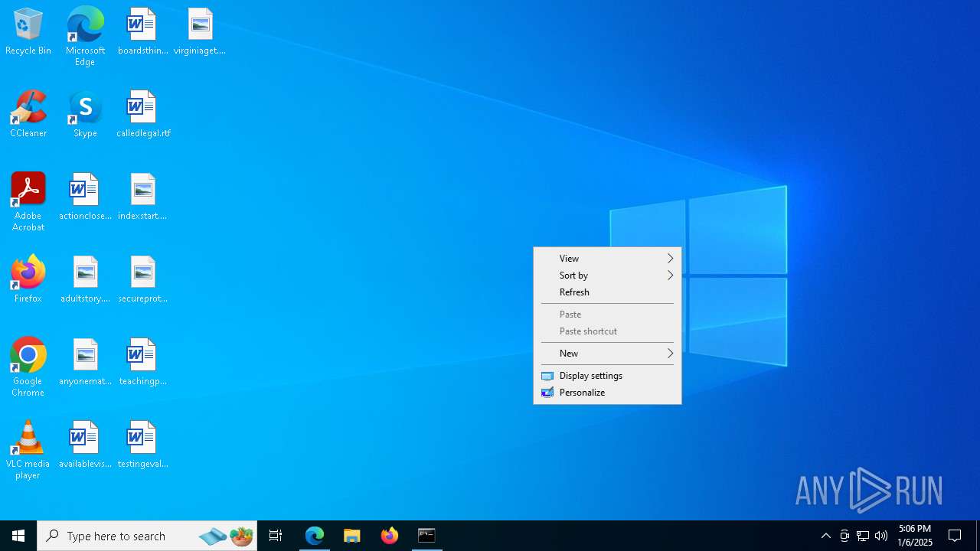This screenshot has width=980, height=551.
Task: Select the boardsthin Word document icon
Action: 142,32
